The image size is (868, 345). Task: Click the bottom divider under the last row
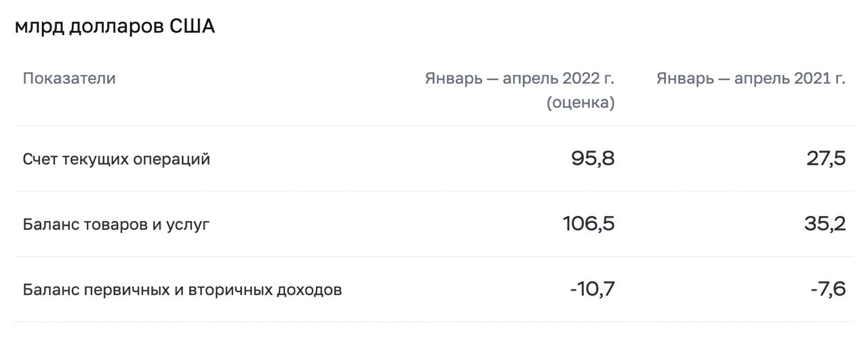[x=434, y=321]
